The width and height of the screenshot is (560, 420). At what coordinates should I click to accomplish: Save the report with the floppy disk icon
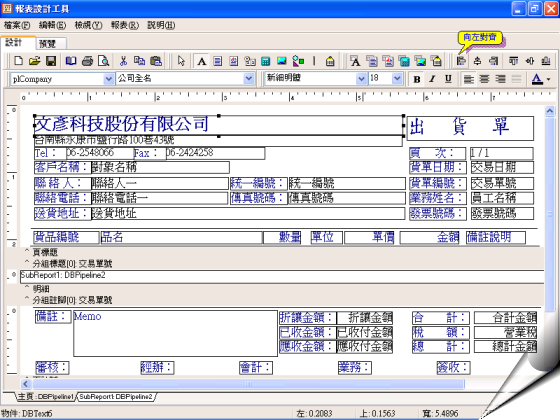[x=51, y=61]
